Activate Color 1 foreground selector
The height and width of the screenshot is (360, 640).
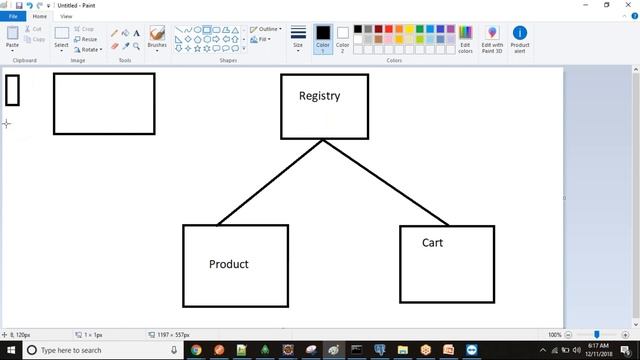[323, 39]
